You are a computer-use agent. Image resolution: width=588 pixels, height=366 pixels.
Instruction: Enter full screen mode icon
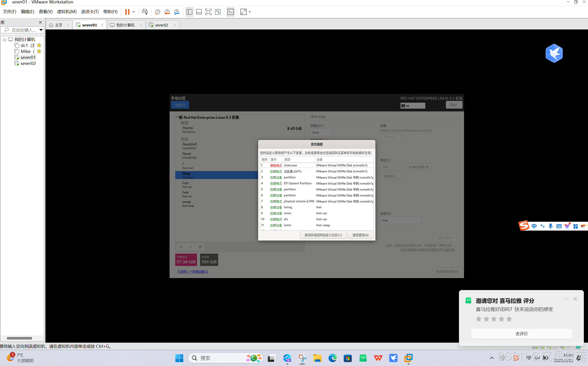coord(208,12)
